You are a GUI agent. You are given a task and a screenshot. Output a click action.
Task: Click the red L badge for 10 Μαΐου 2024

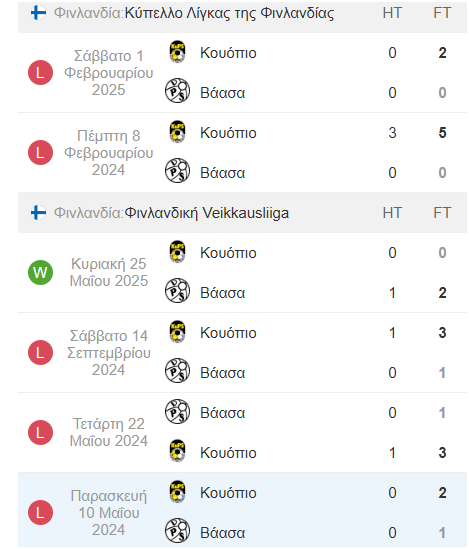(x=40, y=513)
